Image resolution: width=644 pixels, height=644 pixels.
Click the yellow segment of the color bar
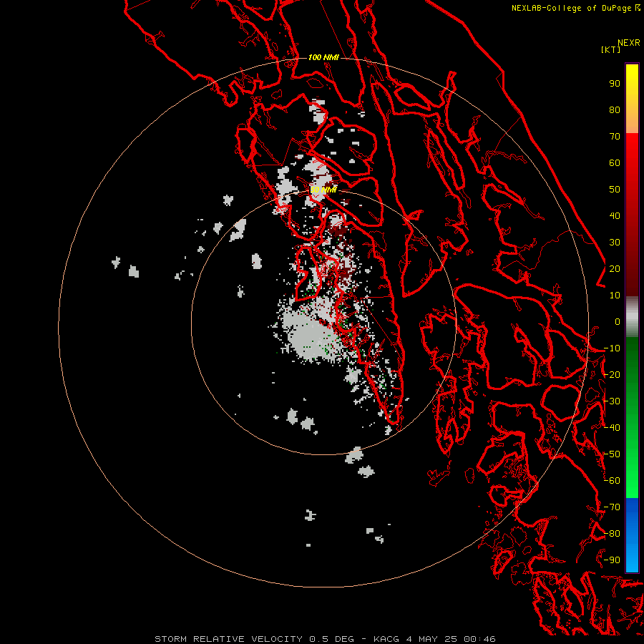click(x=632, y=99)
